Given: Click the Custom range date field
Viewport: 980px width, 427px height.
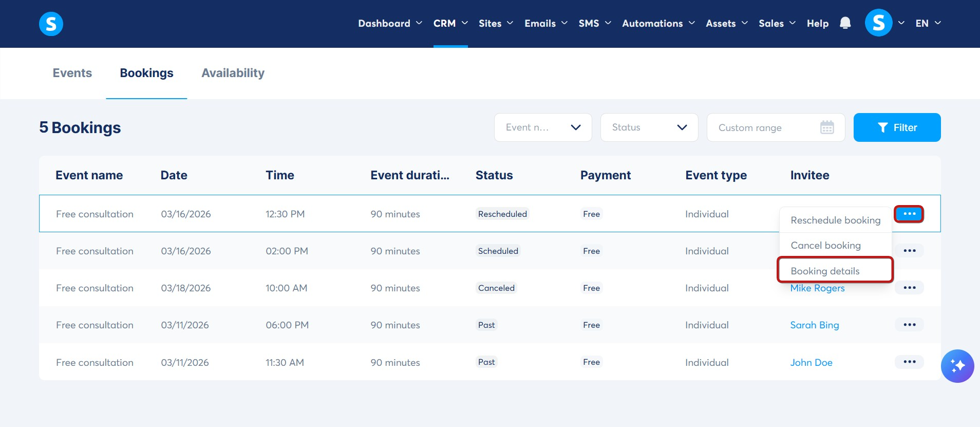Looking at the screenshot, I should tap(776, 127).
